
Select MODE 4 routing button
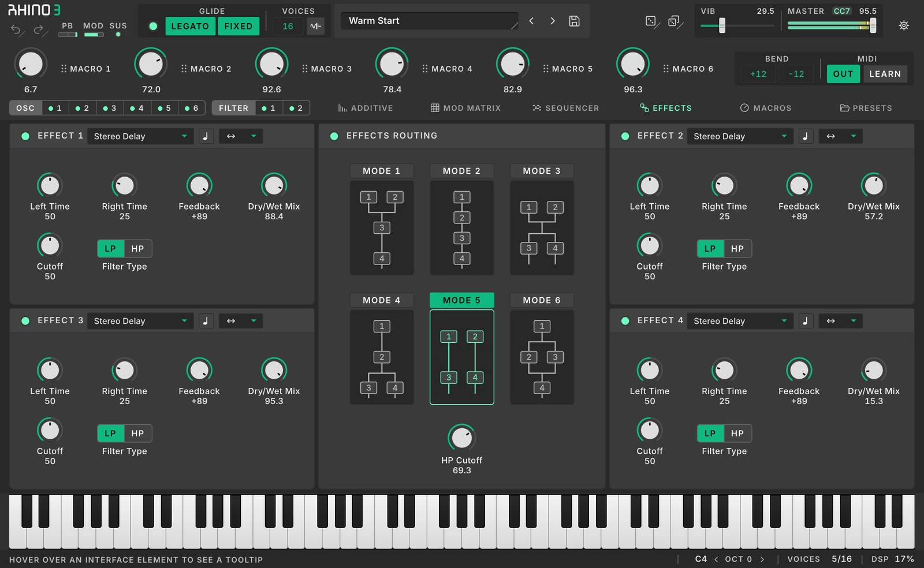tap(382, 300)
